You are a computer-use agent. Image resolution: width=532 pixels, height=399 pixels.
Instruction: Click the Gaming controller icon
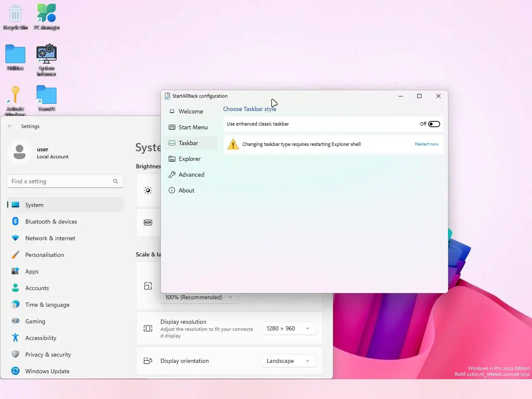coord(15,321)
